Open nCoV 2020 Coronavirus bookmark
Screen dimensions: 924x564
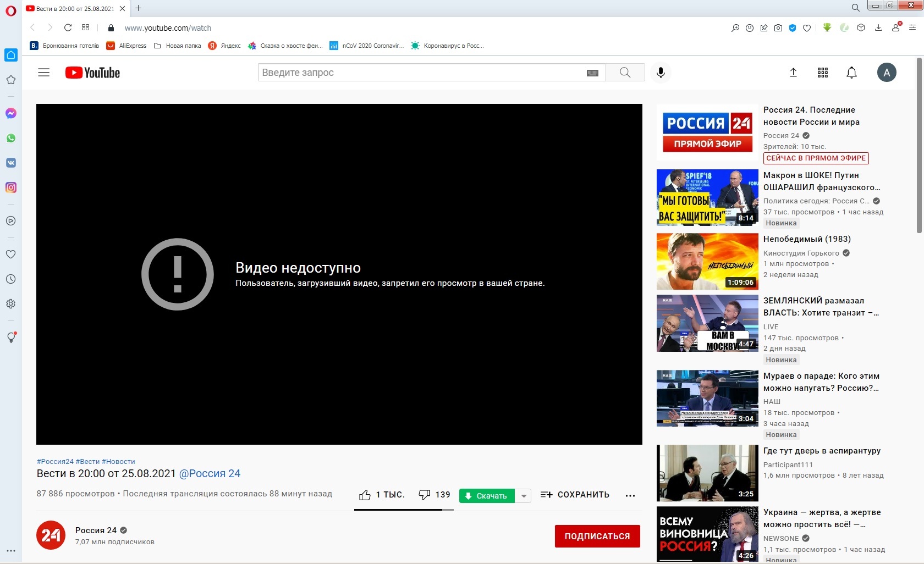click(366, 46)
